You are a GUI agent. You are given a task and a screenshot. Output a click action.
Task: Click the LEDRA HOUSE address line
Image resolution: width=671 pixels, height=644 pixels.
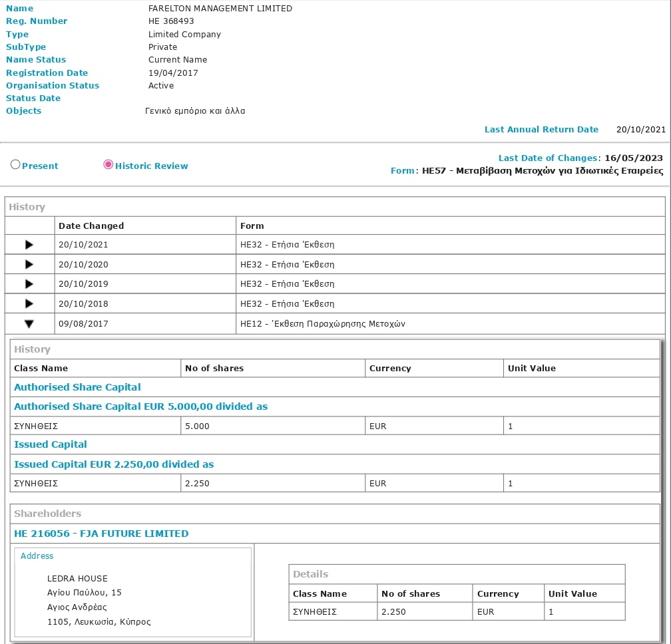[77, 579]
